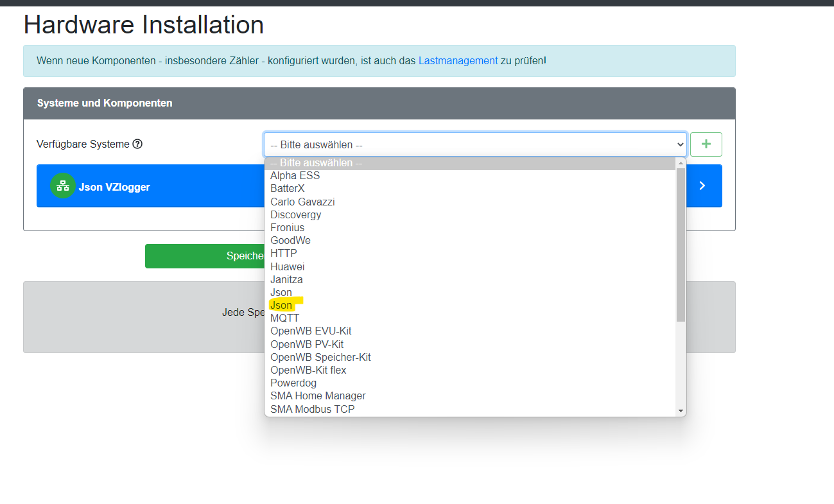Select MQTT from the dropdown options

284,318
